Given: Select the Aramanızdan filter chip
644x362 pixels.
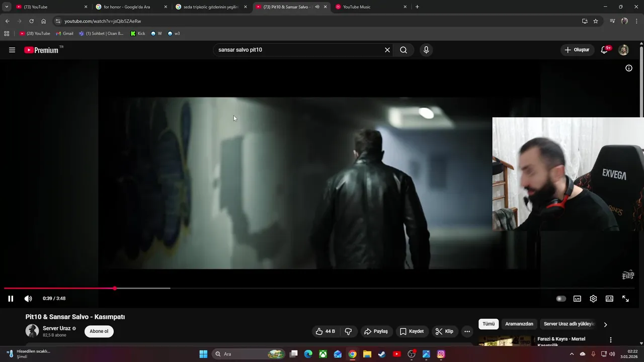Looking at the screenshot, I should point(519,324).
